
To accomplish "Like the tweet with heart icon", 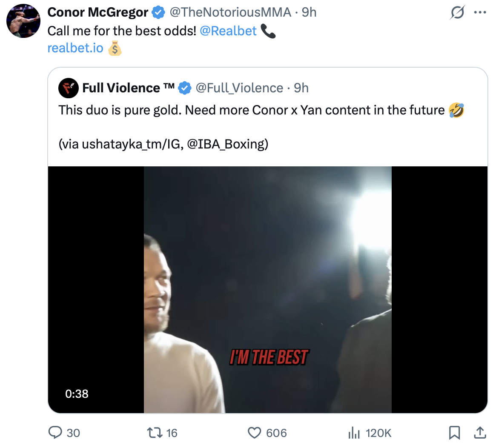I will (x=254, y=433).
